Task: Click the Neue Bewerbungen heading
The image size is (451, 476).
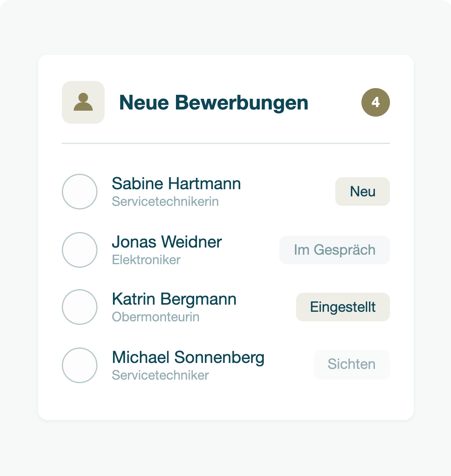Action: pos(214,103)
